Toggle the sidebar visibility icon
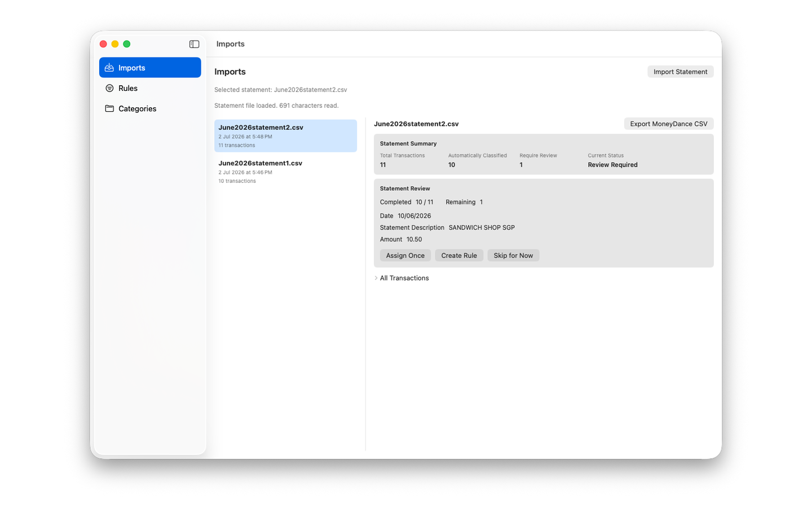The height and width of the screenshot is (508, 812). [194, 44]
